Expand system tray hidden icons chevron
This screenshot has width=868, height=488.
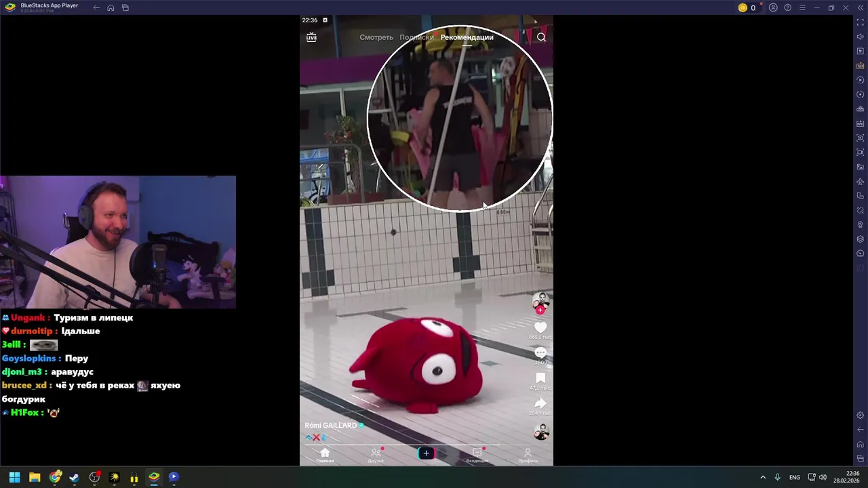click(763, 477)
